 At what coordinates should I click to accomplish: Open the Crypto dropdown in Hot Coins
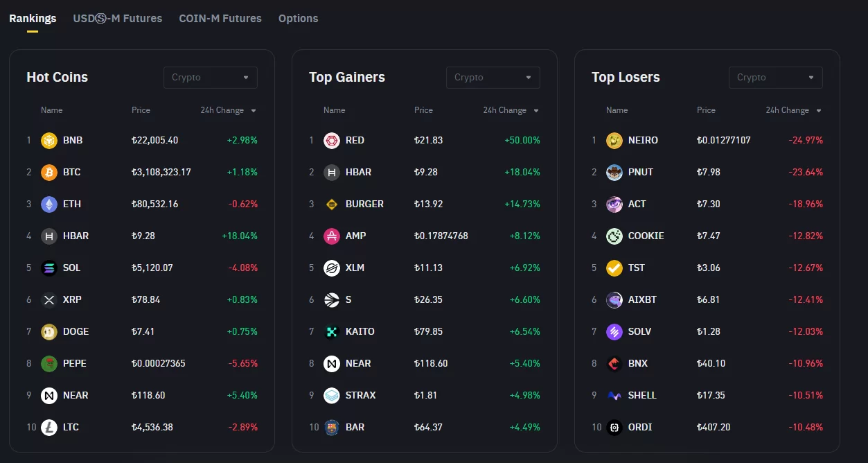(211, 78)
